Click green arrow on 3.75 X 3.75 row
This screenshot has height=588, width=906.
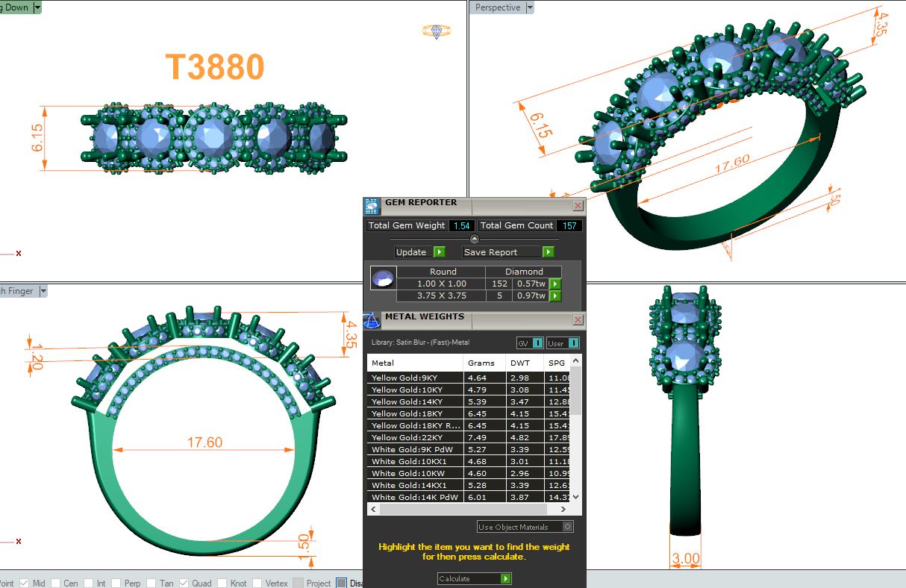(x=554, y=295)
